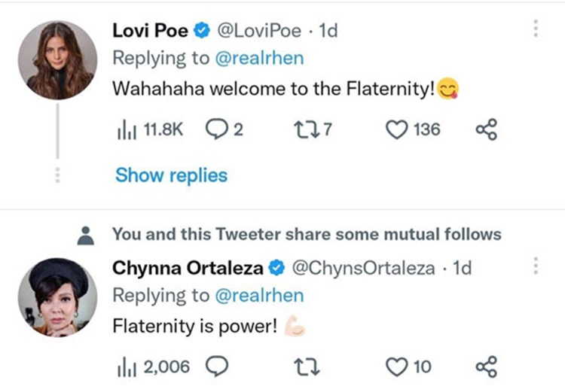View analytics showing 11.8K views

[x=147, y=130]
